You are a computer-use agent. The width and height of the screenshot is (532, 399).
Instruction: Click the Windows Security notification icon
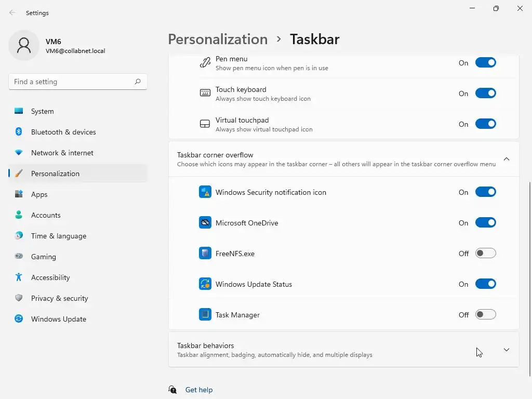click(x=205, y=192)
